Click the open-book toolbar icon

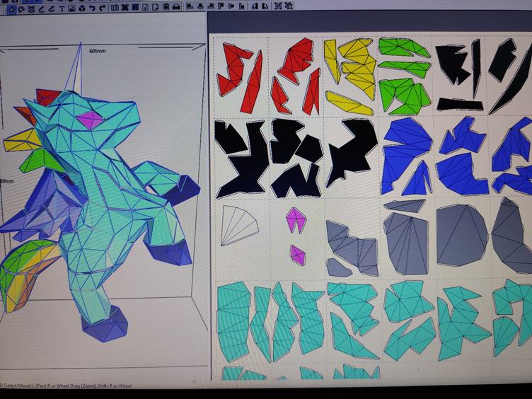pos(115,8)
